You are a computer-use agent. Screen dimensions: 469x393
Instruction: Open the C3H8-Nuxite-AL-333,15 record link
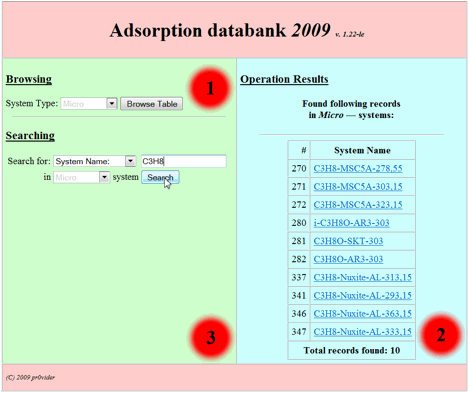[363, 332]
